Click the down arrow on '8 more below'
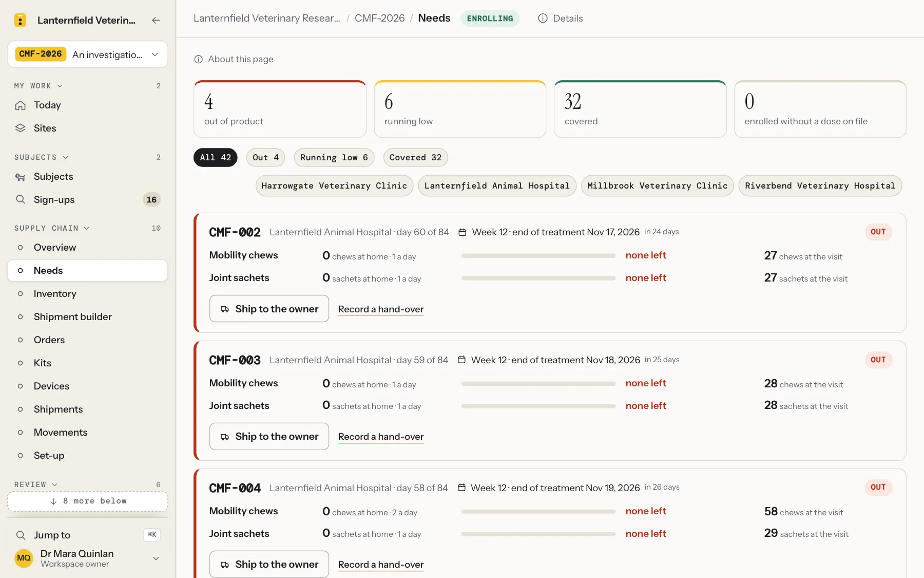This screenshot has width=924, height=578. (x=53, y=501)
